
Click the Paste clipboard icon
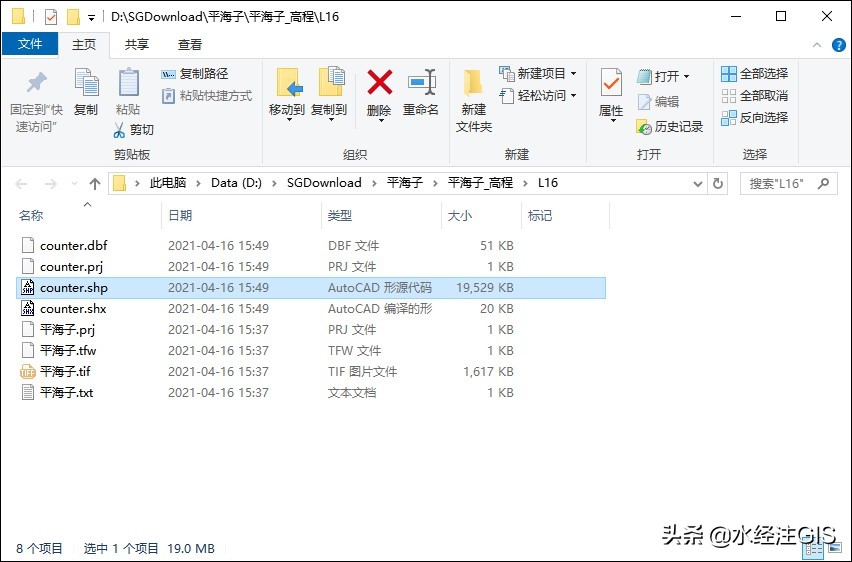(128, 83)
